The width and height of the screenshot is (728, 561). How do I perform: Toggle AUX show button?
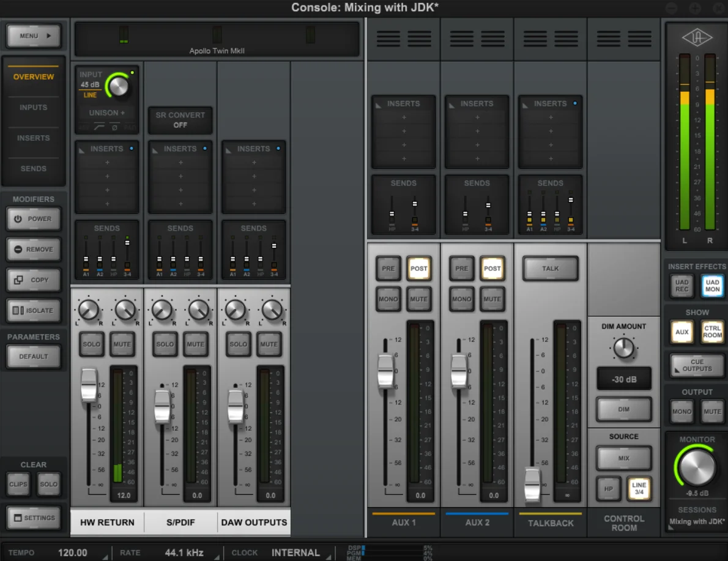coord(682,332)
